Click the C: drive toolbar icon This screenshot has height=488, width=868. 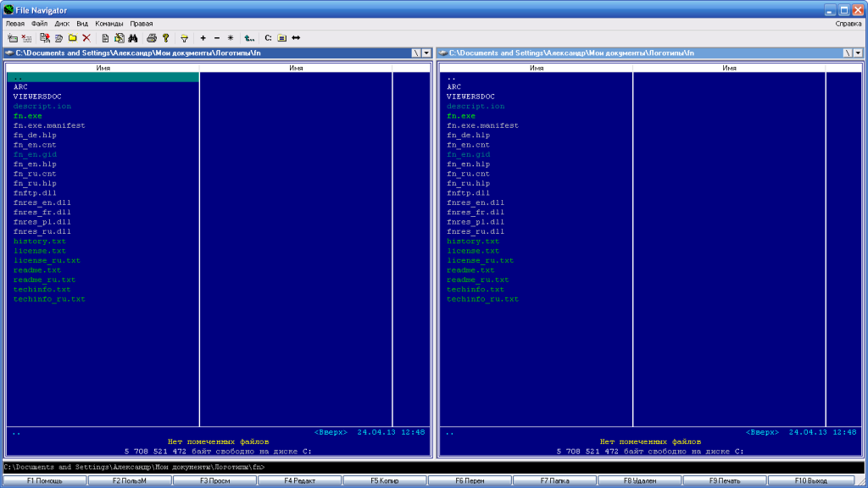point(268,38)
